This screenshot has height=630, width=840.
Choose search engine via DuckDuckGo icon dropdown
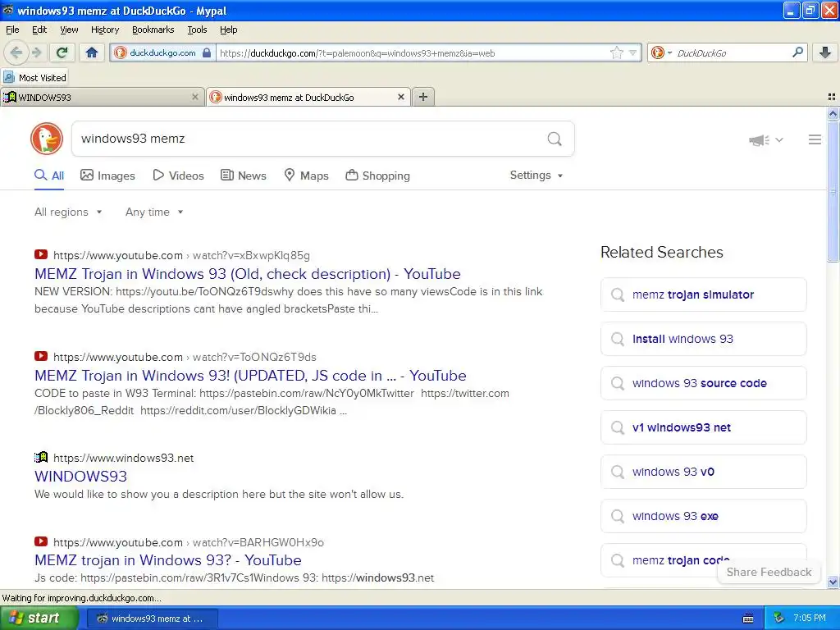(x=662, y=52)
